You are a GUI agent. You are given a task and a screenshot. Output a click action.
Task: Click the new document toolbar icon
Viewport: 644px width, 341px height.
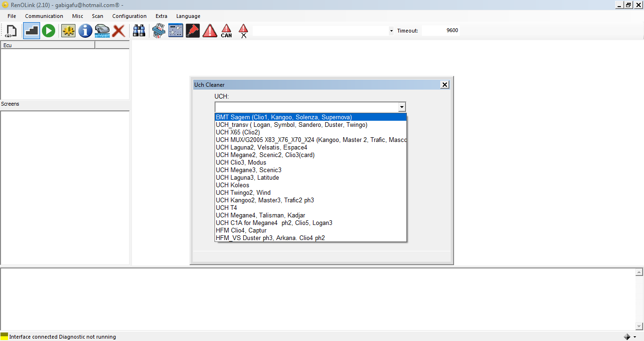11,31
